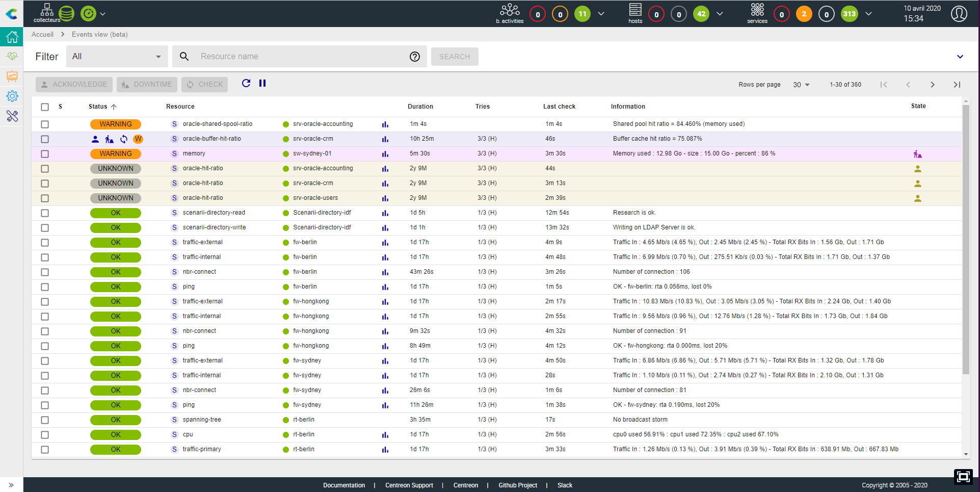Open the Rows per page dropdown
Viewport: 980px width, 492px height.
[801, 85]
